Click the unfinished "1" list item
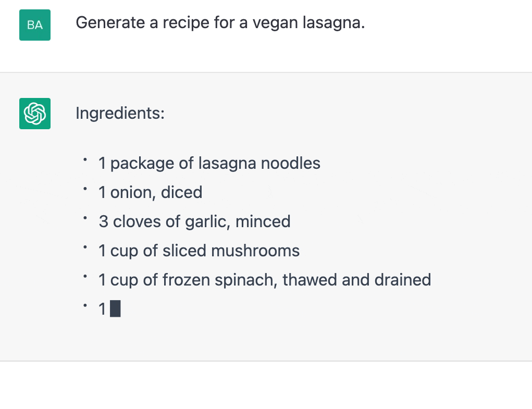The height and width of the screenshot is (409, 532). pos(102,309)
